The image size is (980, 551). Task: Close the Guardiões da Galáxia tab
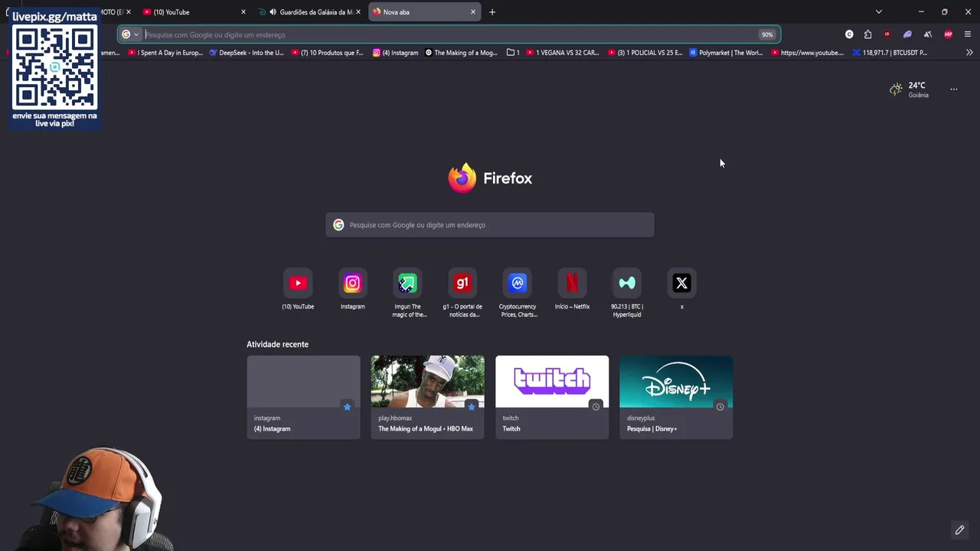point(358,12)
